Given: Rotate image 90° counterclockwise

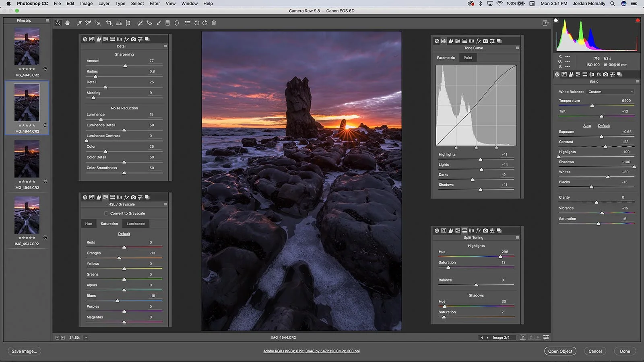Looking at the screenshot, I should [197, 23].
